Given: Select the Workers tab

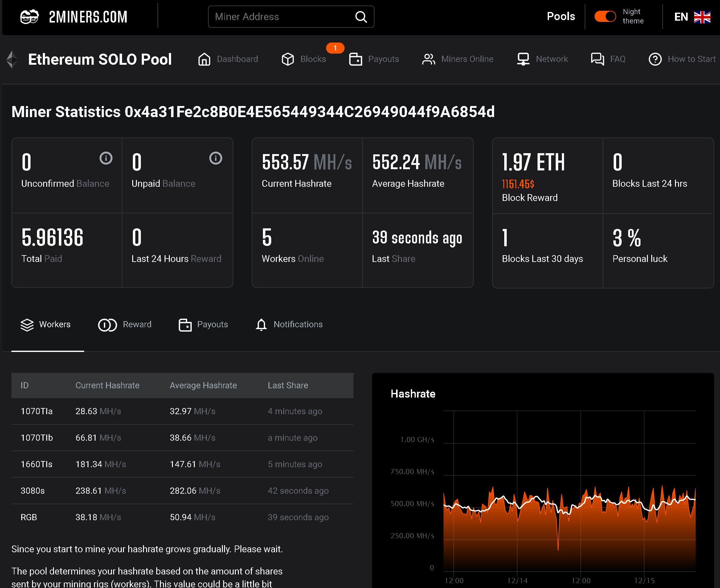Looking at the screenshot, I should pos(47,324).
